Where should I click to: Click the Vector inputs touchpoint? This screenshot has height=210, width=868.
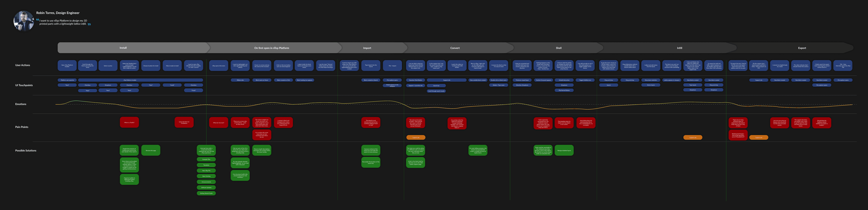click(x=651, y=85)
